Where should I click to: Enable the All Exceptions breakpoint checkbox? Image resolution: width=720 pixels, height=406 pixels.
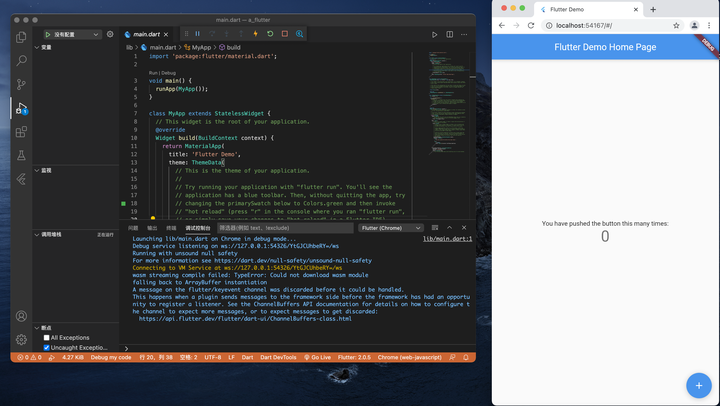46,338
